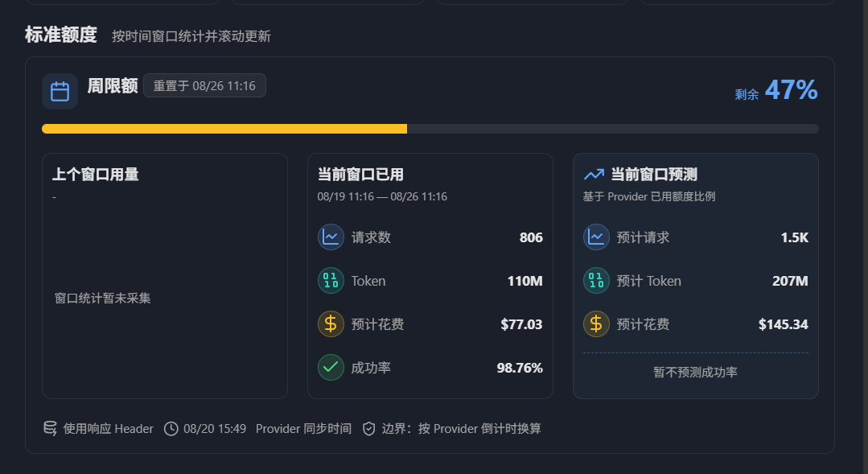The width and height of the screenshot is (868, 474).
Task: Click the 标准额度 section heading
Action: pos(61,35)
